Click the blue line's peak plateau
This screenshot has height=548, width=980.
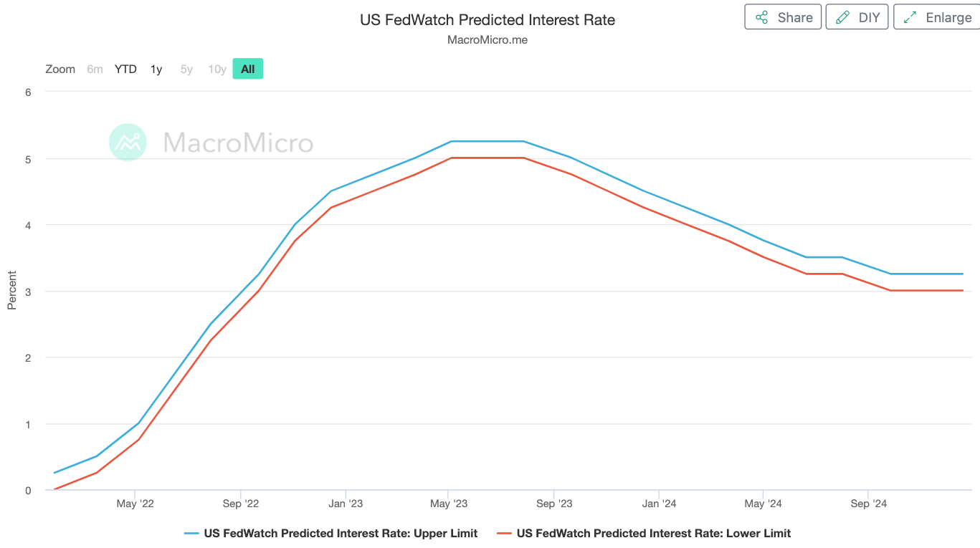tap(487, 141)
